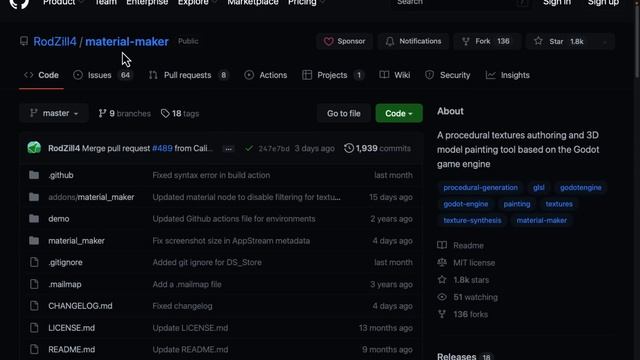Open the Insights tab

(508, 75)
